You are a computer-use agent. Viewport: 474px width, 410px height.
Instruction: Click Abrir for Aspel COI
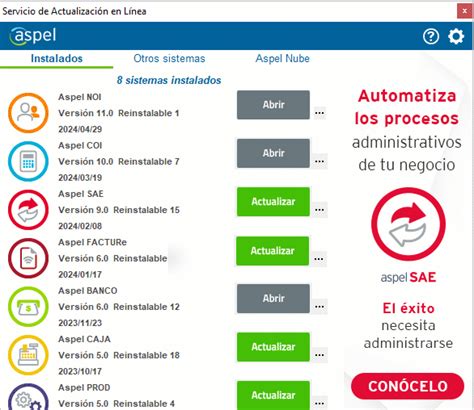tap(273, 153)
